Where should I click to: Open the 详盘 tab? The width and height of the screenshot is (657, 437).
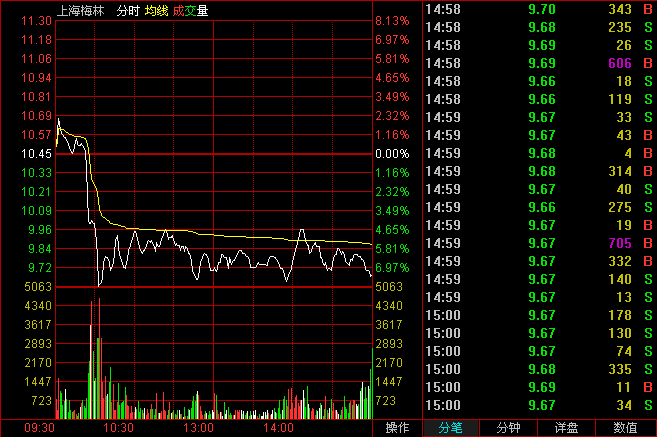coord(568,428)
